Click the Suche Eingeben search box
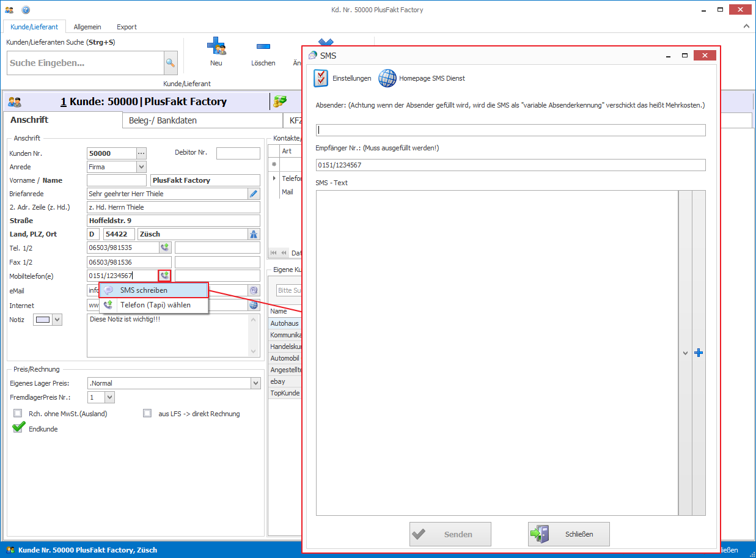This screenshot has height=558, width=756. 86,63
